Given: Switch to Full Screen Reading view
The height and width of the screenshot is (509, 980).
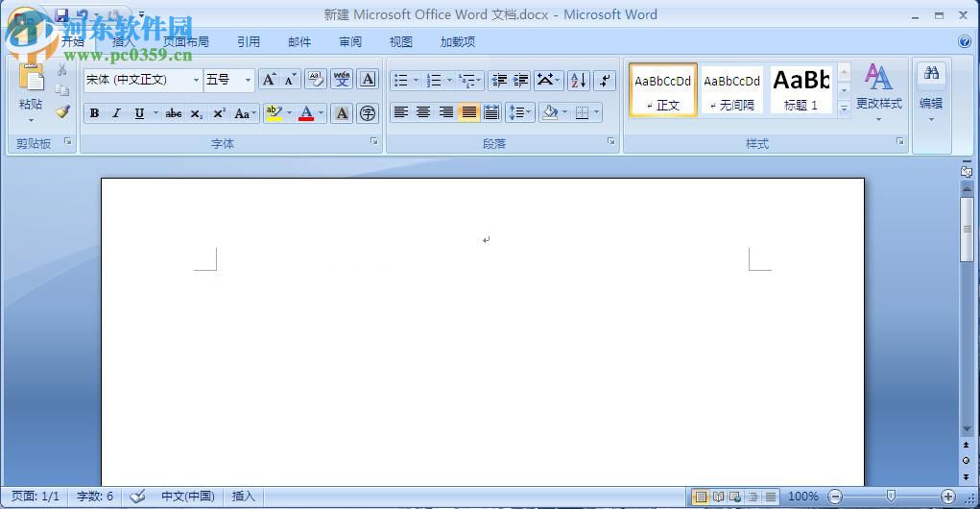Looking at the screenshot, I should click(x=718, y=497).
